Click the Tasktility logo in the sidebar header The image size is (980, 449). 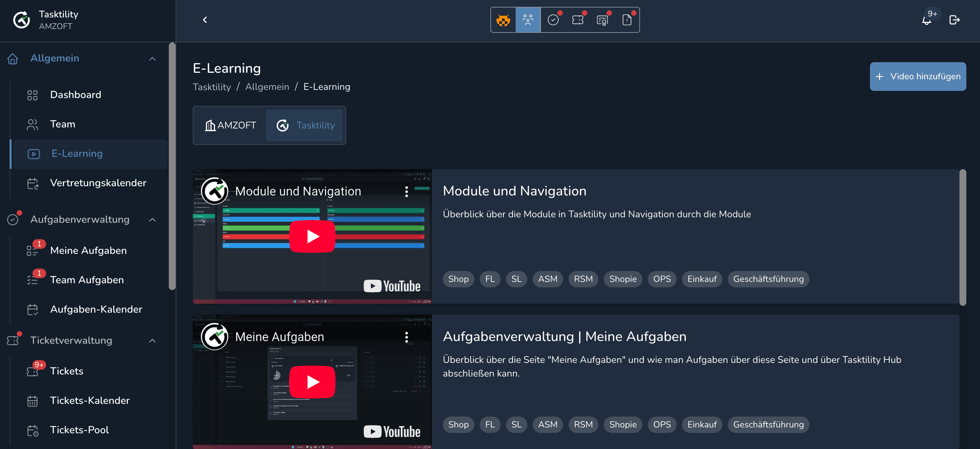[22, 20]
